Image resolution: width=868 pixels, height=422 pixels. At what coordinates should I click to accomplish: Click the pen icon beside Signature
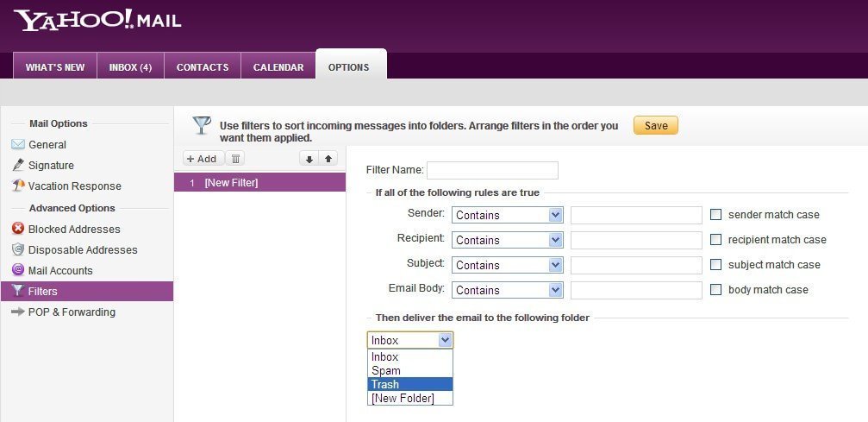pyautogui.click(x=18, y=165)
